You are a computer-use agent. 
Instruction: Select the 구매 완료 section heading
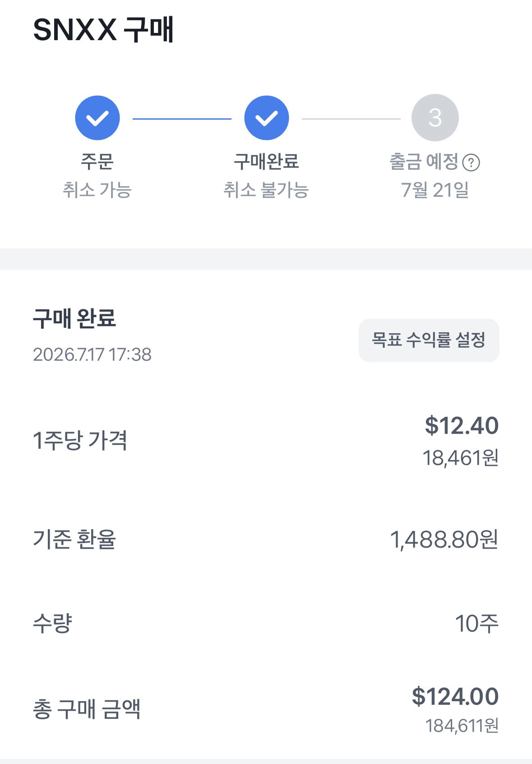coord(74,318)
